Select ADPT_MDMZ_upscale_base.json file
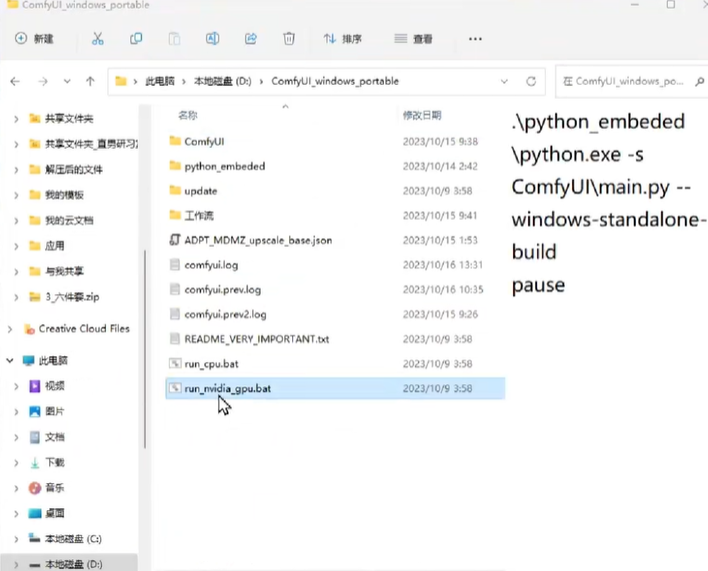Image resolution: width=708 pixels, height=571 pixels. [x=335, y=241]
